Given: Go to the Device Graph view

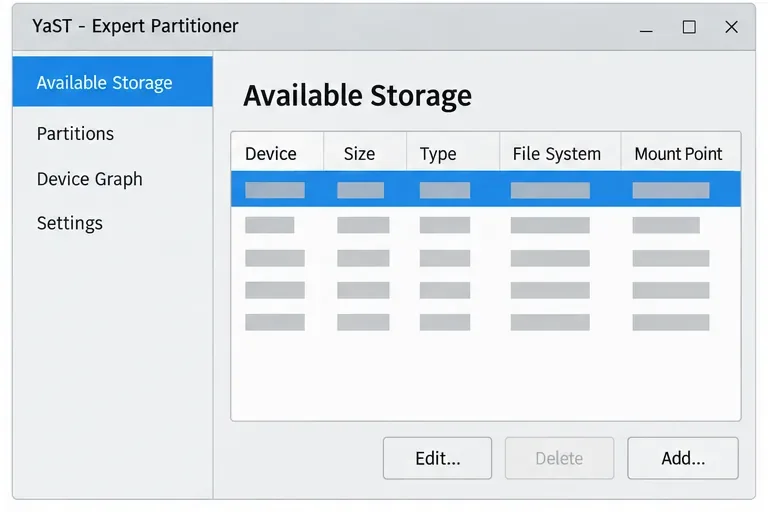Looking at the screenshot, I should click(x=90, y=179).
